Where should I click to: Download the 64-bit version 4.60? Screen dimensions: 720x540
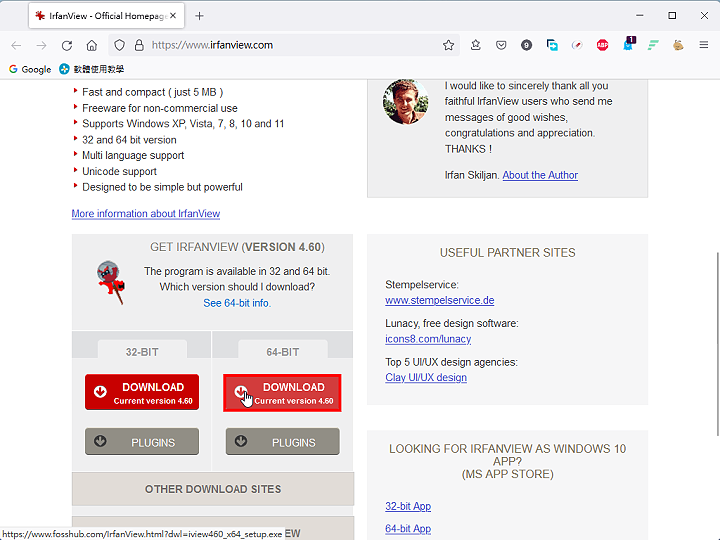tap(282, 393)
